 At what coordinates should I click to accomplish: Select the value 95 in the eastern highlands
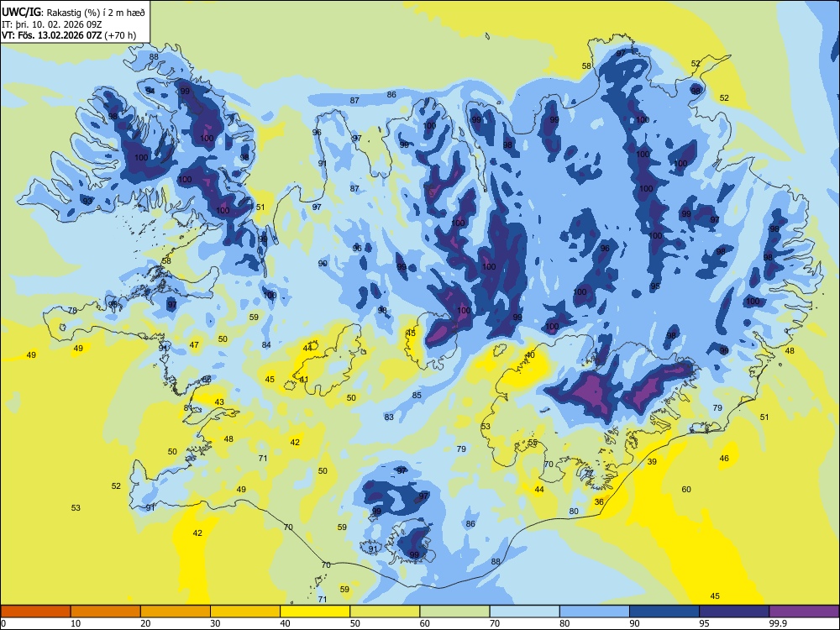point(655,287)
